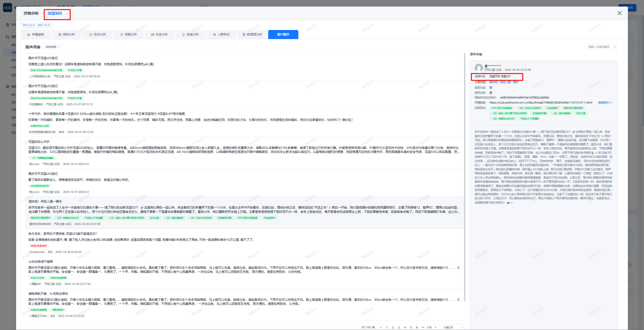Jump to page 119 in pagination
The image size is (644, 330).
click(429, 327)
